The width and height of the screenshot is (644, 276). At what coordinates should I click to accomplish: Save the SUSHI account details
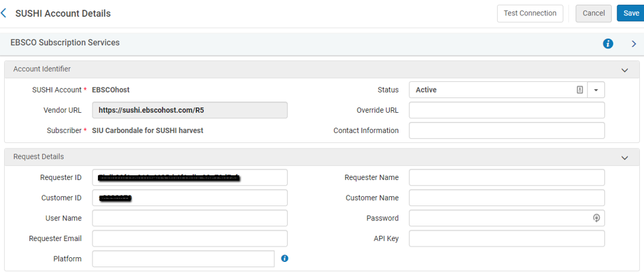(x=631, y=13)
